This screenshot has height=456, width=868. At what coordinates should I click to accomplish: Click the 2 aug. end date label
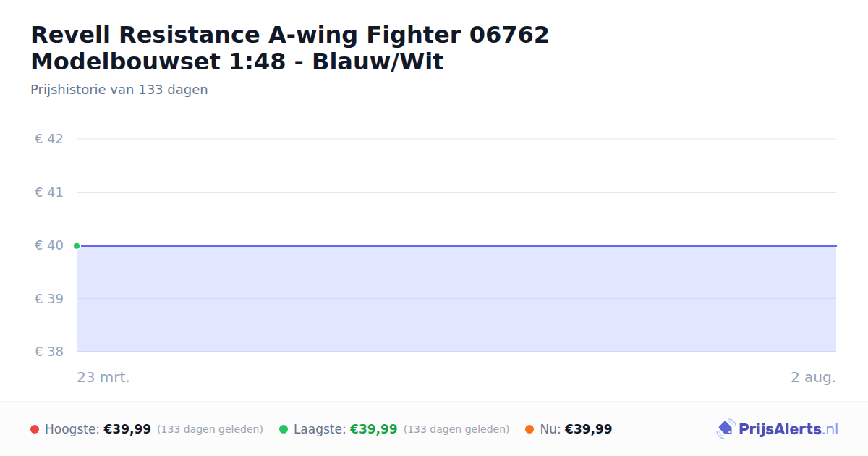813,378
